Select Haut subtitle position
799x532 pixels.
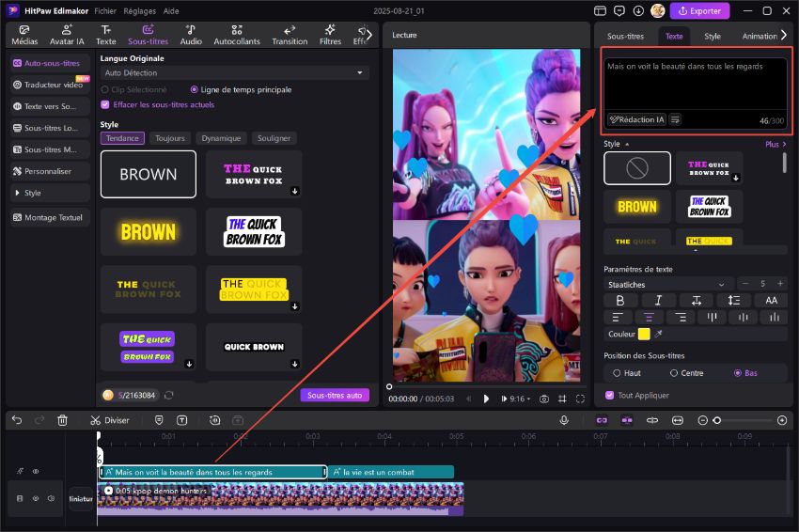point(617,373)
